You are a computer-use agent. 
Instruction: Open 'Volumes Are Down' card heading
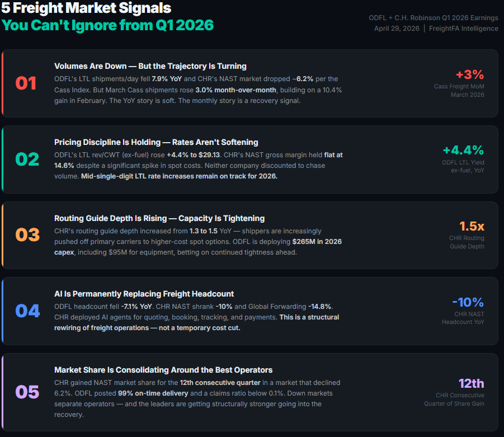point(150,66)
